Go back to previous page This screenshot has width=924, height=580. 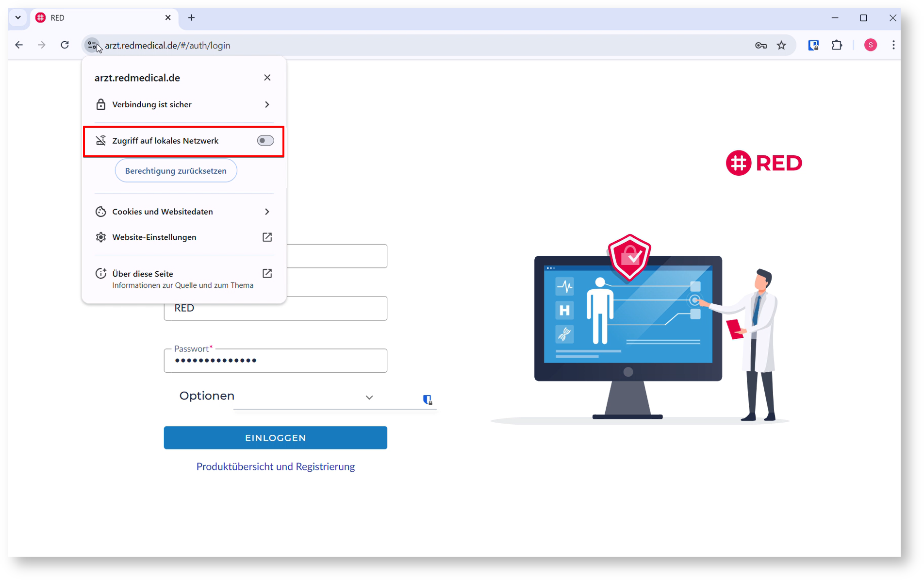[19, 45]
